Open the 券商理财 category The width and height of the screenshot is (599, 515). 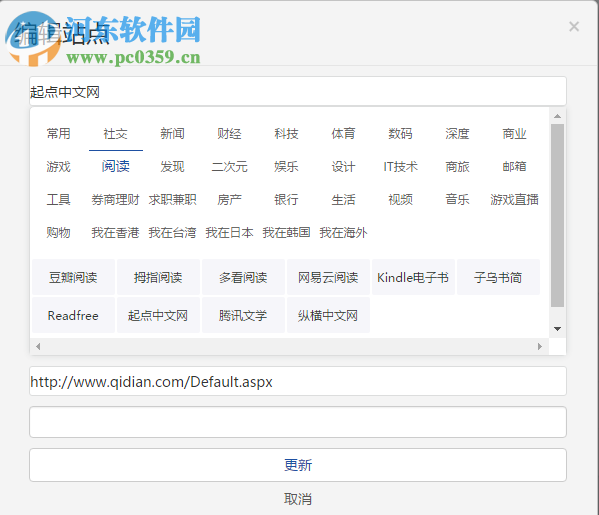tap(115, 199)
